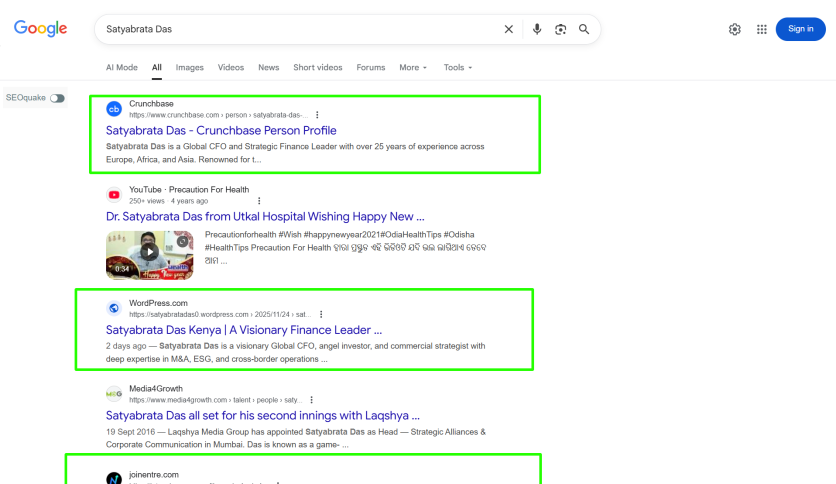Click the YouTube favicon icon
This screenshot has height=484, width=836.
(114, 195)
